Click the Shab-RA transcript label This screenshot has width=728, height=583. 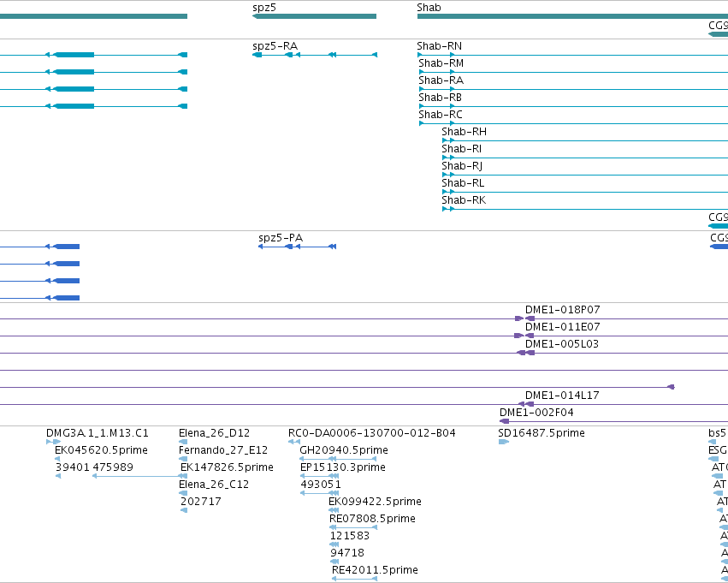pyautogui.click(x=441, y=80)
